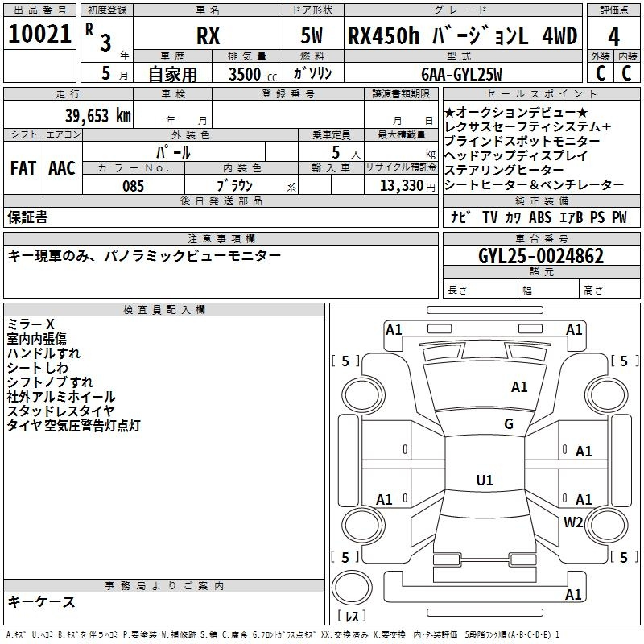This screenshot has width=644, height=644.
Task: Click the grade text RX450h バージョンL 4WD
Action: 462,36
